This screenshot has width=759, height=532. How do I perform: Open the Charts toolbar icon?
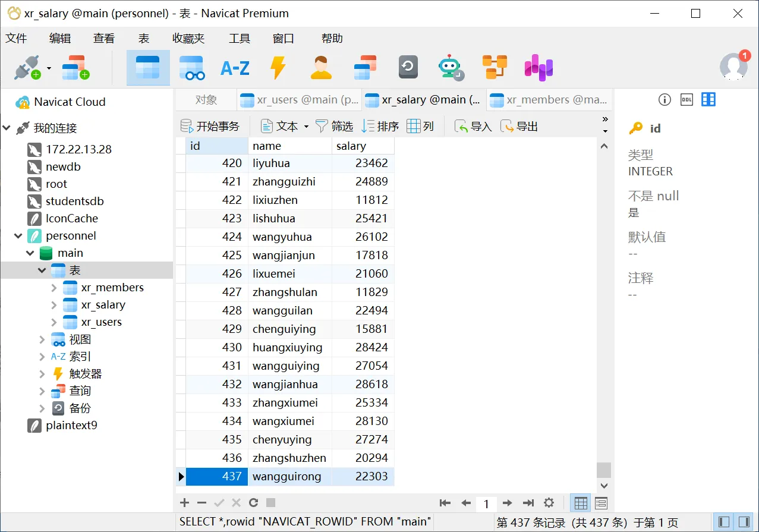(538, 68)
